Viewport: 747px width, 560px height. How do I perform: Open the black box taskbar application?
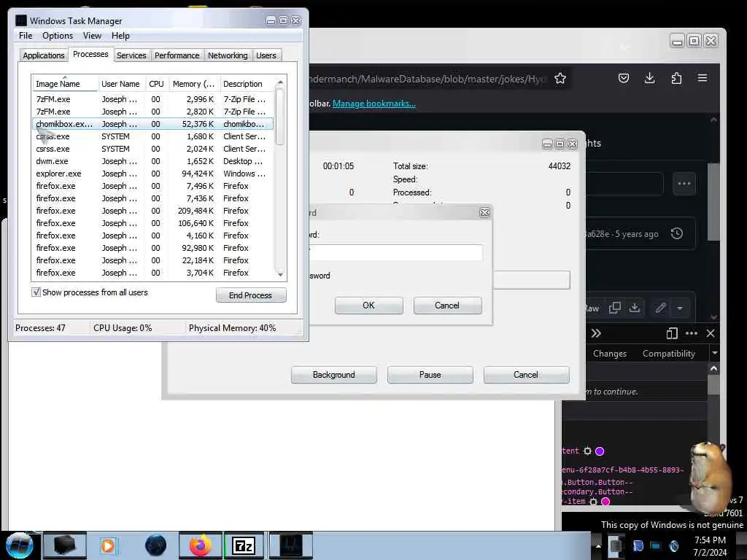[x=65, y=545]
